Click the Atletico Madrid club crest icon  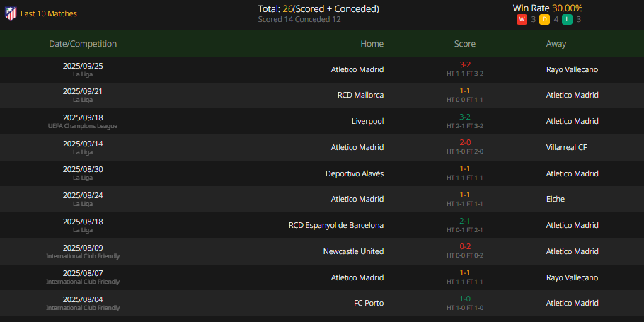[11, 13]
